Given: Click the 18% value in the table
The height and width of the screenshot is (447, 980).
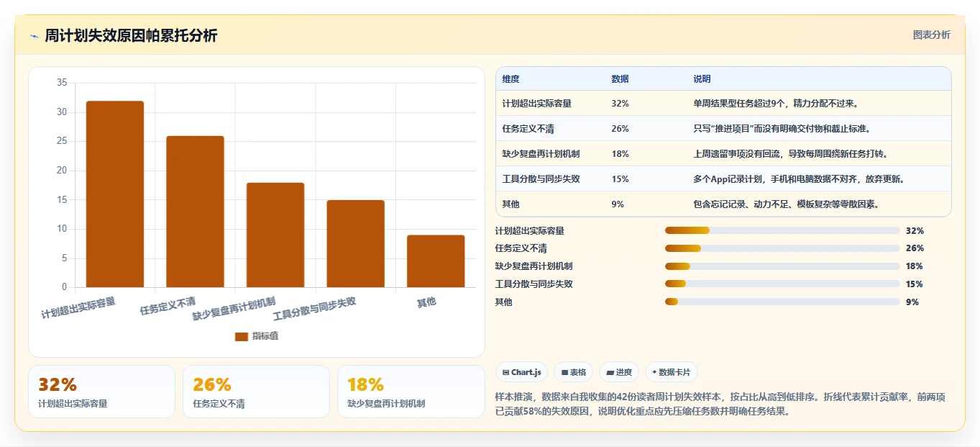Looking at the screenshot, I should coord(620,154).
